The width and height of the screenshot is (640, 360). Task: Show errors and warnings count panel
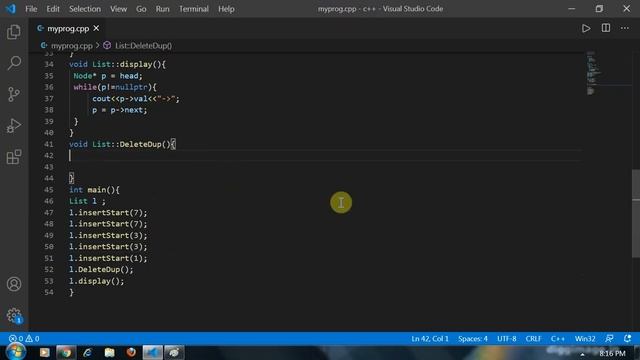point(24,338)
